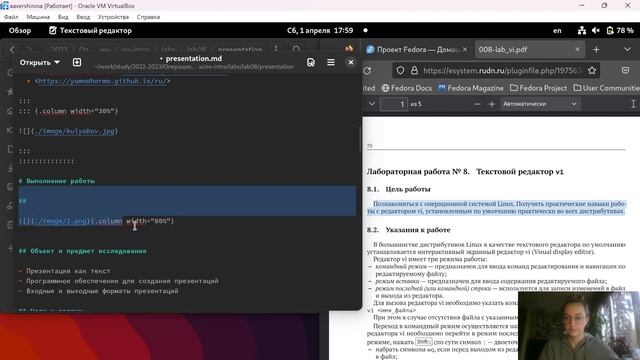The image size is (640, 360).
Task: Open the 'Открыть' dropdown in text editor
Action: click(40, 62)
